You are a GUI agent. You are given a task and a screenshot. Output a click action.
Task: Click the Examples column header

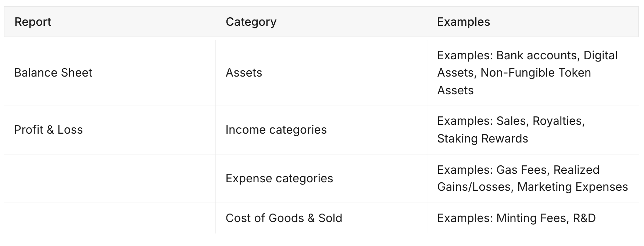click(463, 22)
